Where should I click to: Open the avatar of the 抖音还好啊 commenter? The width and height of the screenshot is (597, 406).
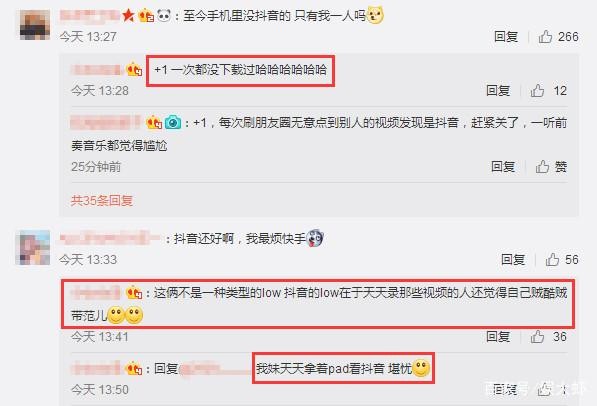coord(35,248)
